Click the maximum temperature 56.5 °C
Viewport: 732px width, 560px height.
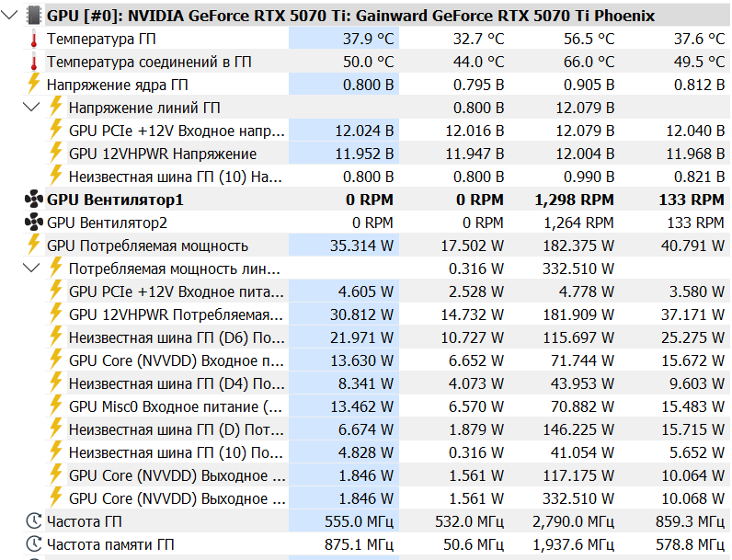point(589,39)
